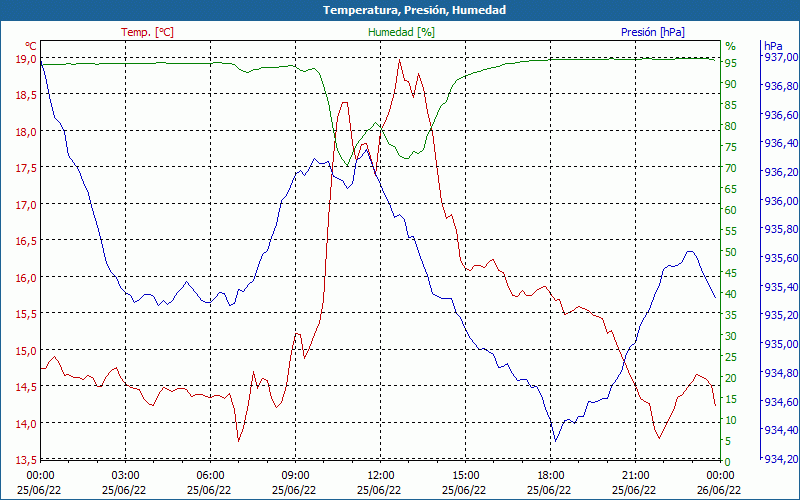This screenshot has width=800, height=500.
Task: Select the blue "Presión [hPa]" legend label
Action: click(x=653, y=32)
